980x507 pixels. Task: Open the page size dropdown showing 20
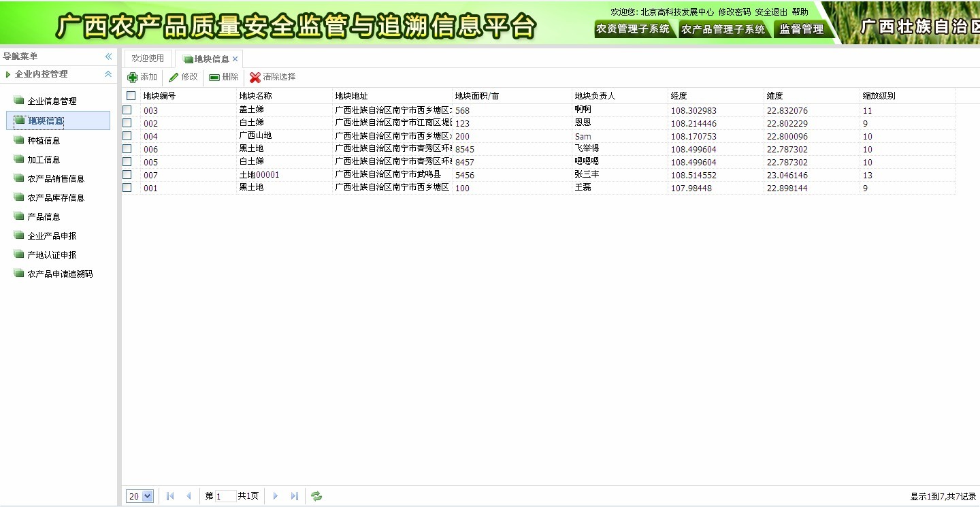point(148,496)
